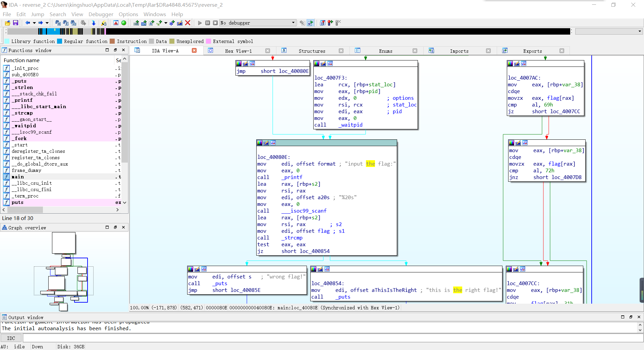Expand the navigation band dropdown at right

pyautogui.click(x=640, y=31)
